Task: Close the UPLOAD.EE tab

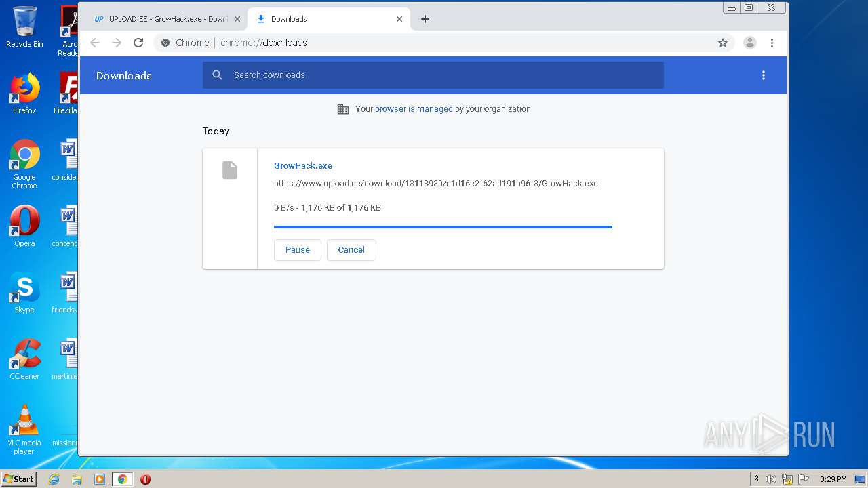Action: (237, 19)
